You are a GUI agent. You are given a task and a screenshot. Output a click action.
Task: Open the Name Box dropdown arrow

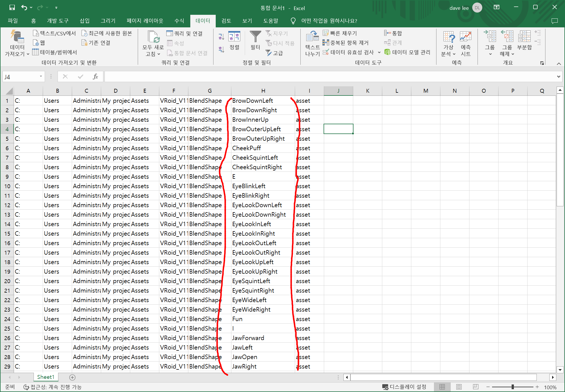coord(41,77)
